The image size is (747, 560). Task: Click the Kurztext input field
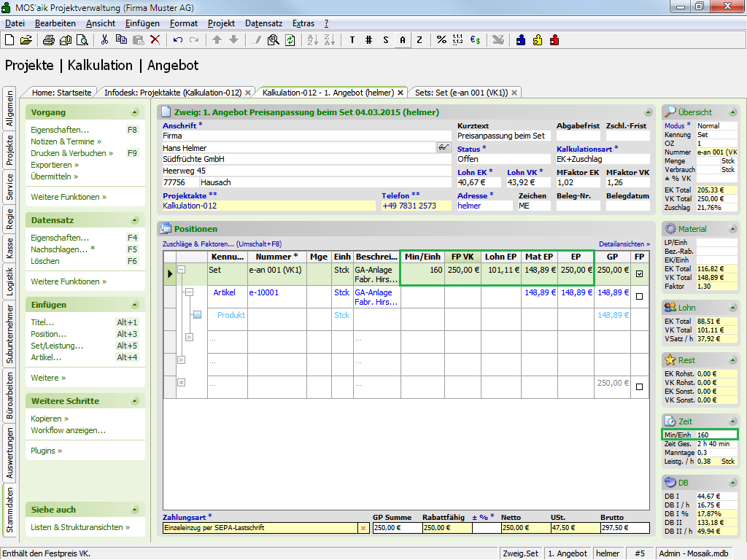[x=503, y=136]
